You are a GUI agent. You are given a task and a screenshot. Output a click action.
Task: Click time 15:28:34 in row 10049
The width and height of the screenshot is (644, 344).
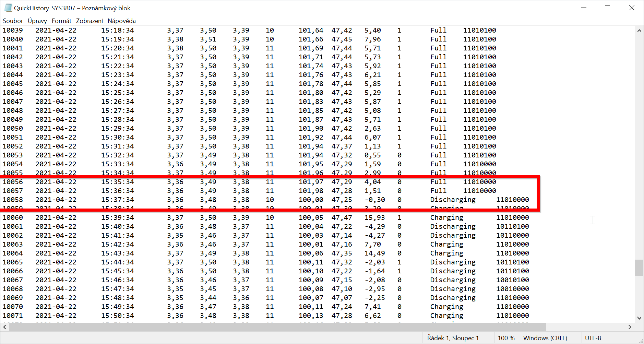click(x=118, y=119)
